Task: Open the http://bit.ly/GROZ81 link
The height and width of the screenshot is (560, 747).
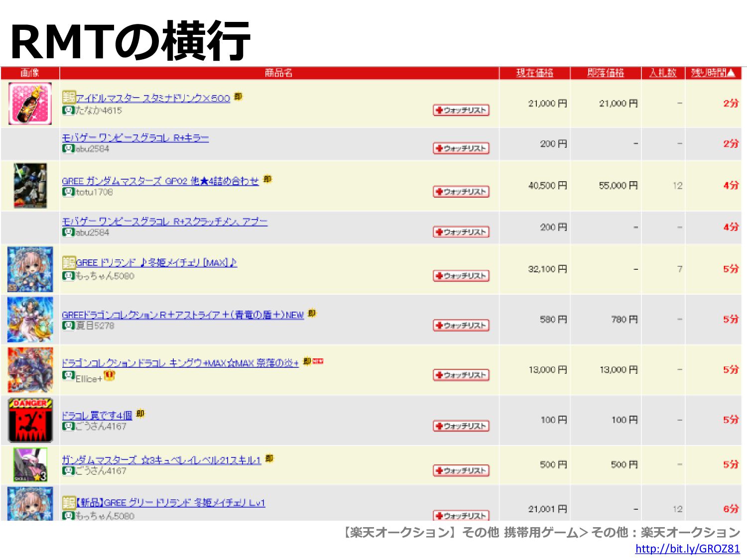Action: click(x=688, y=549)
